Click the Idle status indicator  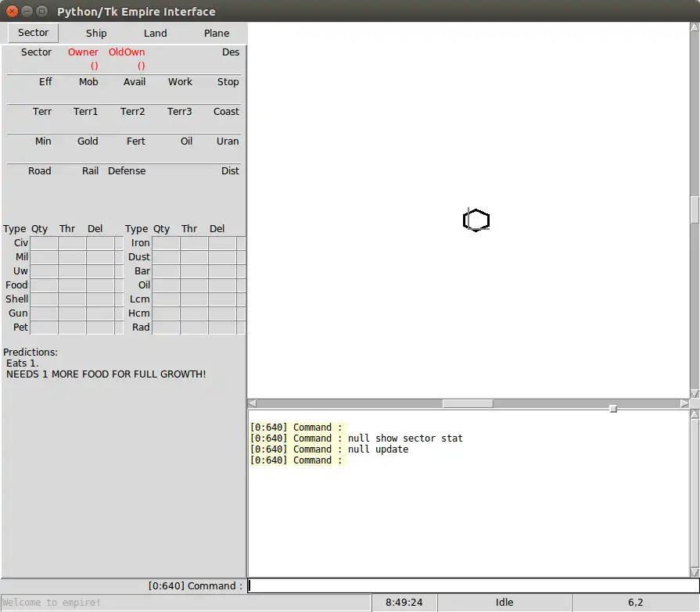504,602
